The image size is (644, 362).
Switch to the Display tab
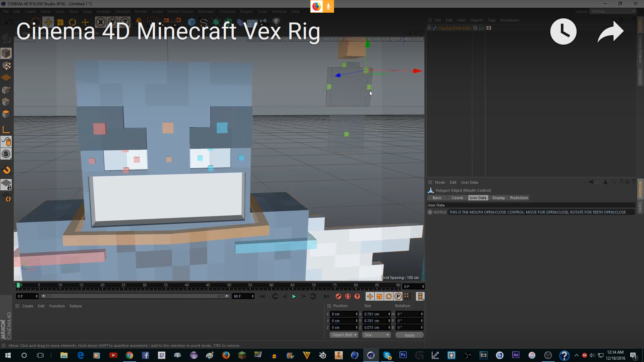pos(498,198)
